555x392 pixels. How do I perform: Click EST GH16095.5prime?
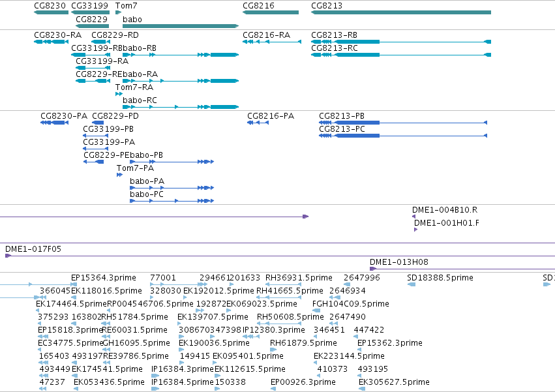pos(136,343)
